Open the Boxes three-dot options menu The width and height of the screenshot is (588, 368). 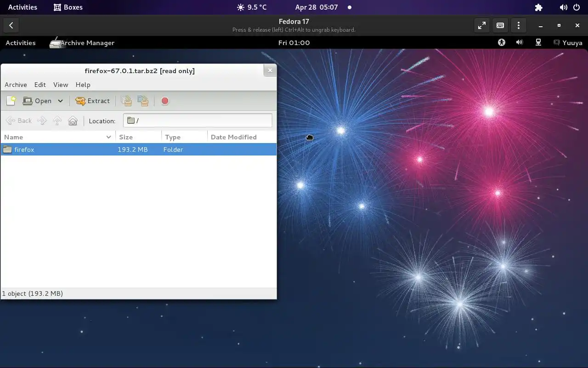[519, 26]
